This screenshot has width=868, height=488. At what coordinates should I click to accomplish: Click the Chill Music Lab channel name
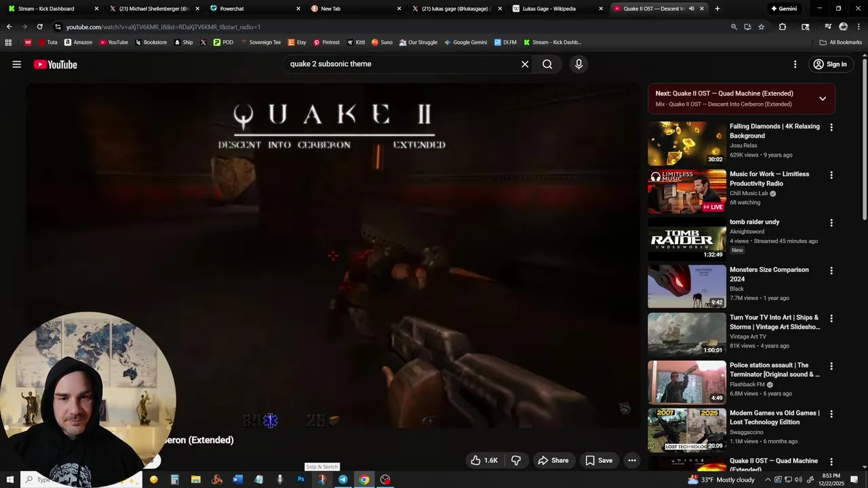point(749,193)
